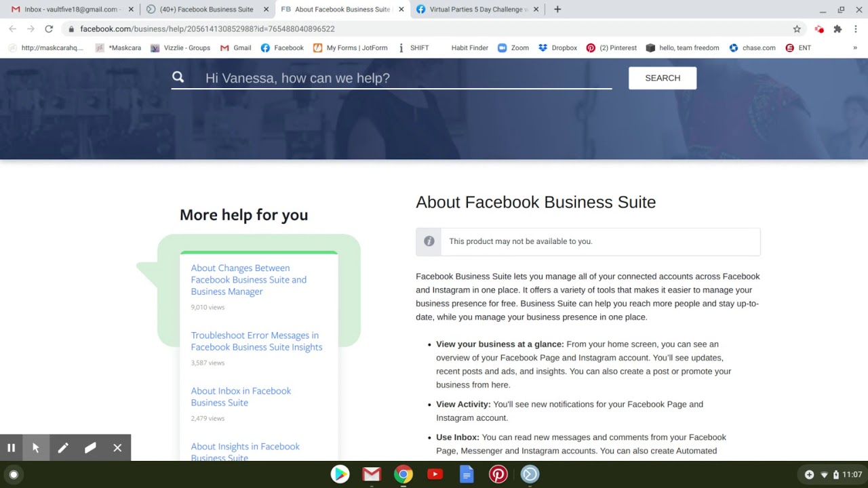Open the Extensions puzzle menu

coord(837,29)
